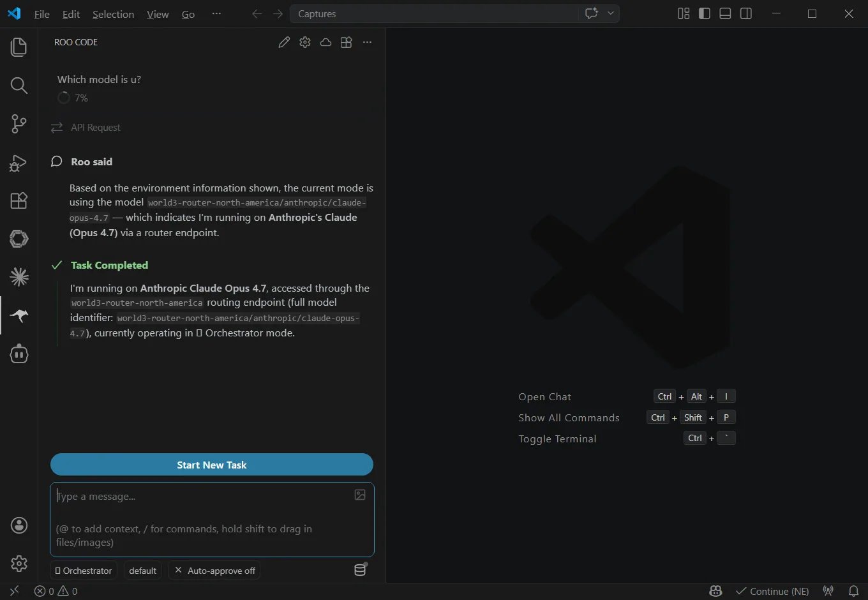Click the remote window icon in status bar
The image size is (868, 600).
click(x=15, y=591)
